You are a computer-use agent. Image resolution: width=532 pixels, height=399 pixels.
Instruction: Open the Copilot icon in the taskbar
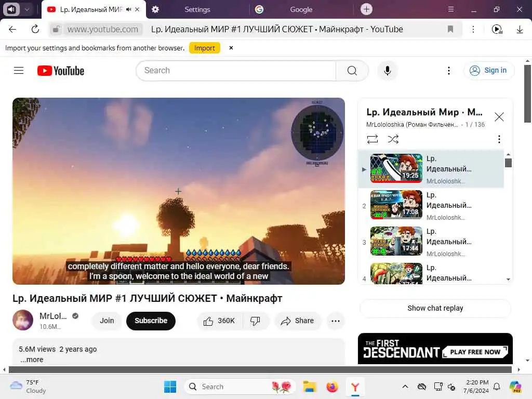tap(515, 387)
